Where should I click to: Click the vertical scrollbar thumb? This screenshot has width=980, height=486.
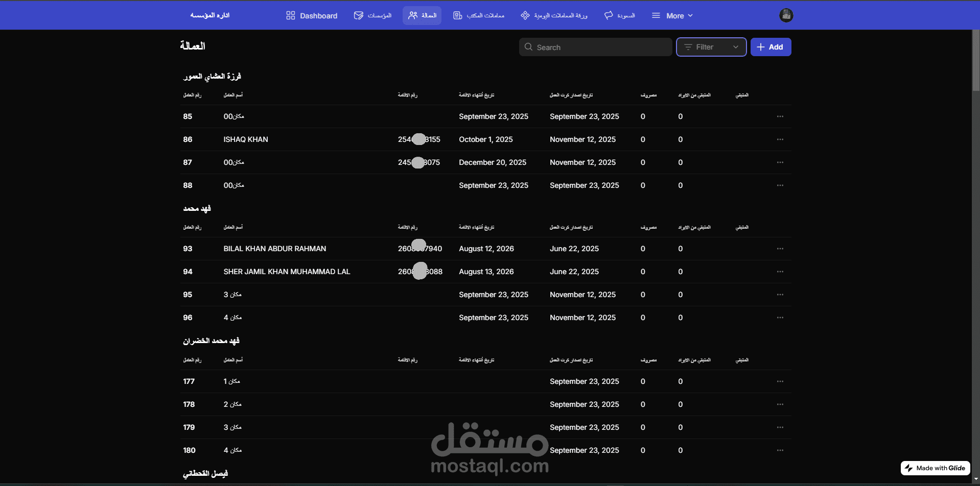[x=976, y=60]
